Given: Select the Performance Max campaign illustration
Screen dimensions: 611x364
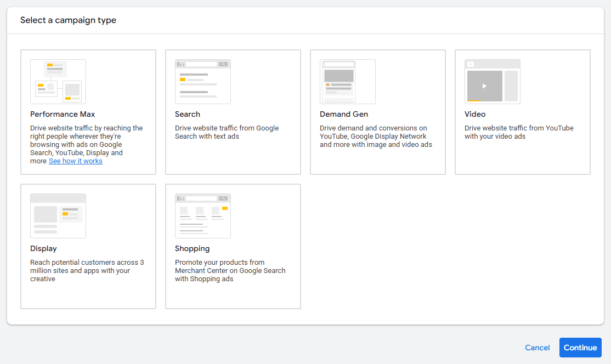Looking at the screenshot, I should pos(58,82).
